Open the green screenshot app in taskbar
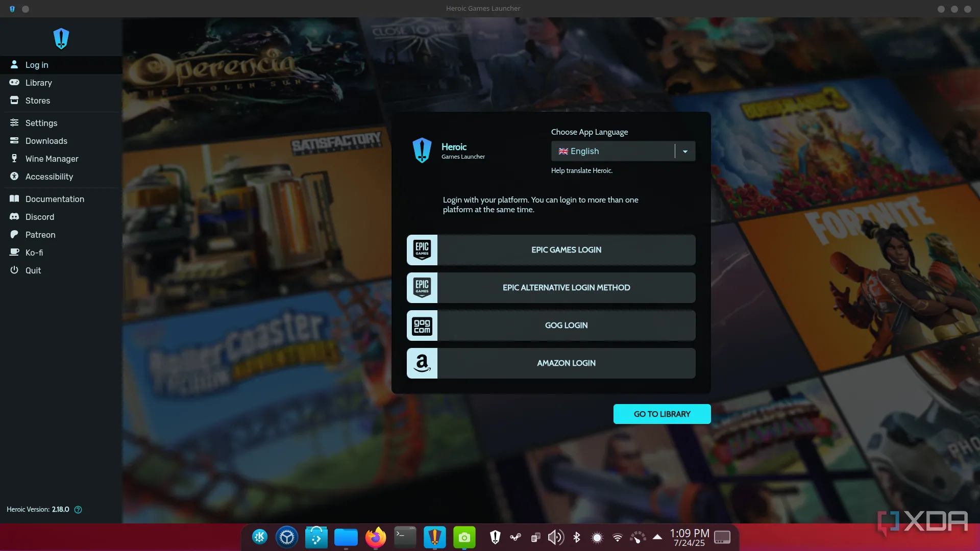The image size is (980, 551). click(464, 537)
